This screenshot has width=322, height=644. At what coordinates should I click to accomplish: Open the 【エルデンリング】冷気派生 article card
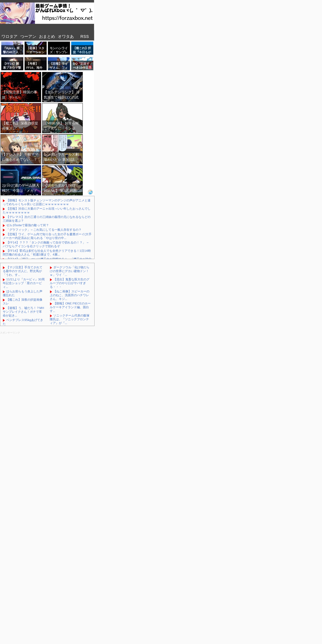(63, 87)
